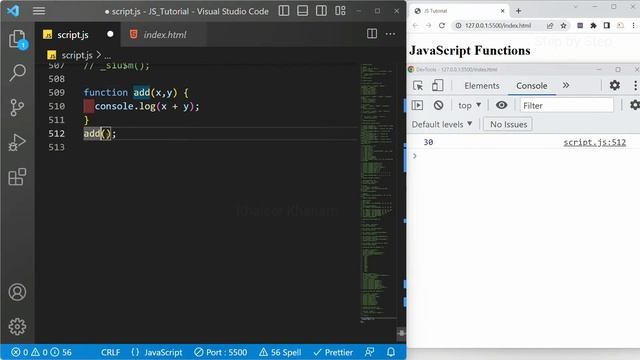This screenshot has height=360, width=640.
Task: Open the Manage gear in VS Code
Action: tap(17, 327)
